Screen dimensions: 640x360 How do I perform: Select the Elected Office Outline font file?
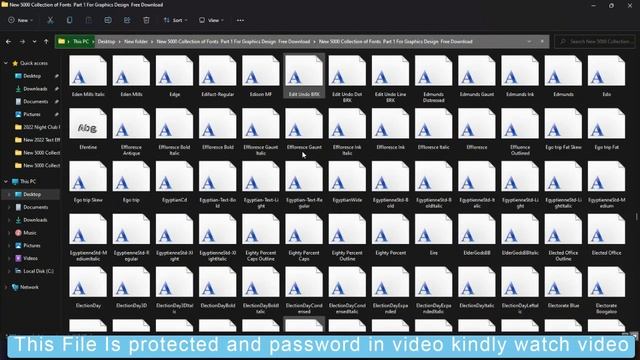(x=563, y=237)
